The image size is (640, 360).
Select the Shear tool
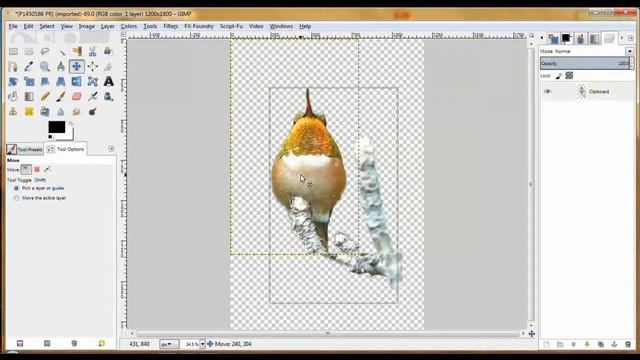(x=45, y=82)
